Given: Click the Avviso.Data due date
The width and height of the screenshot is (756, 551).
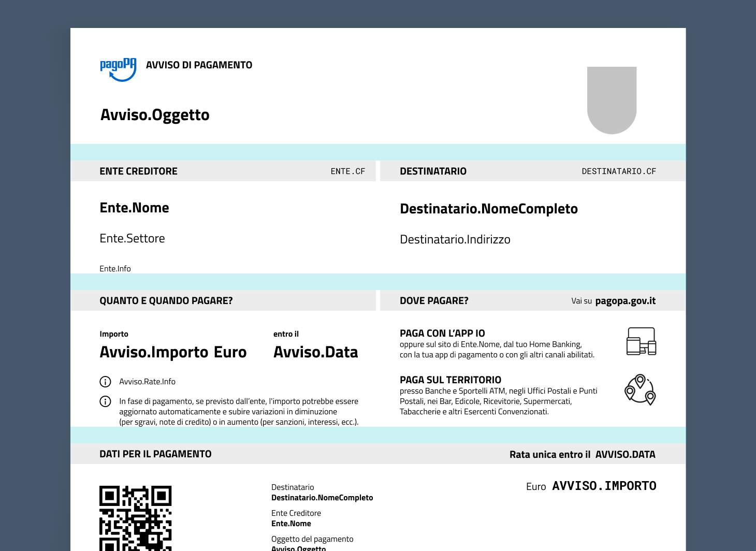Looking at the screenshot, I should 315,352.
